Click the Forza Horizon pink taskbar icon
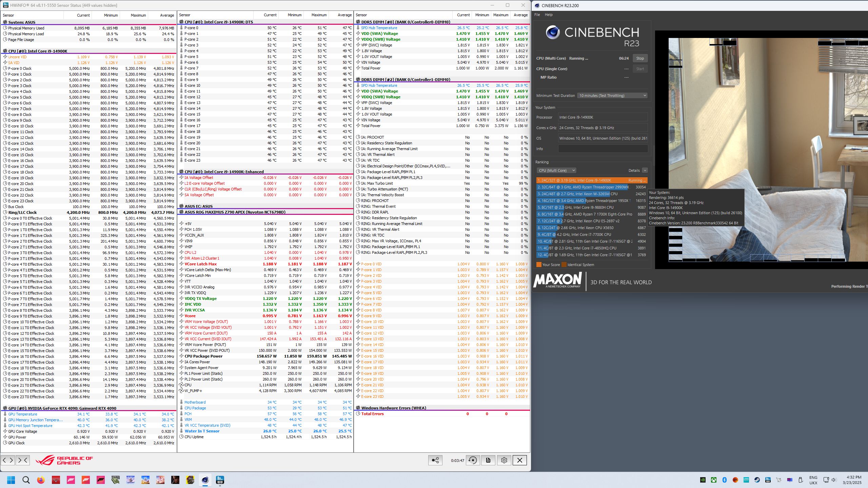868x488 pixels. tap(71, 480)
